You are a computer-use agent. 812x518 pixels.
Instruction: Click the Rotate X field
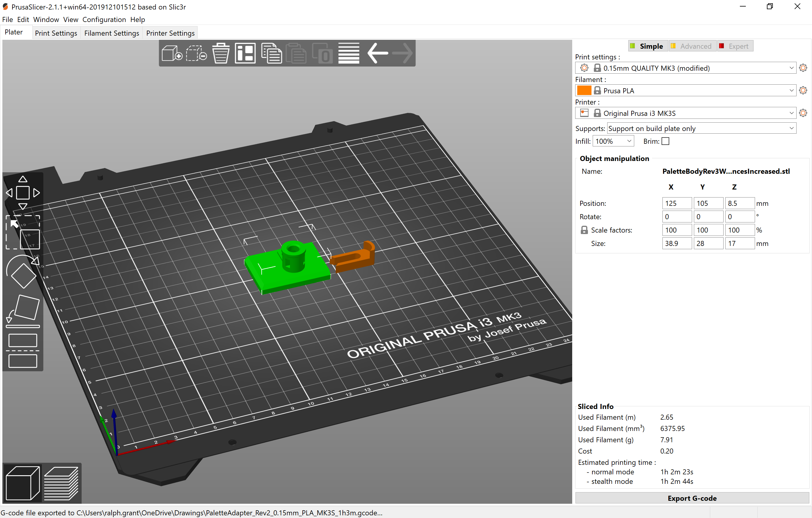tap(677, 217)
